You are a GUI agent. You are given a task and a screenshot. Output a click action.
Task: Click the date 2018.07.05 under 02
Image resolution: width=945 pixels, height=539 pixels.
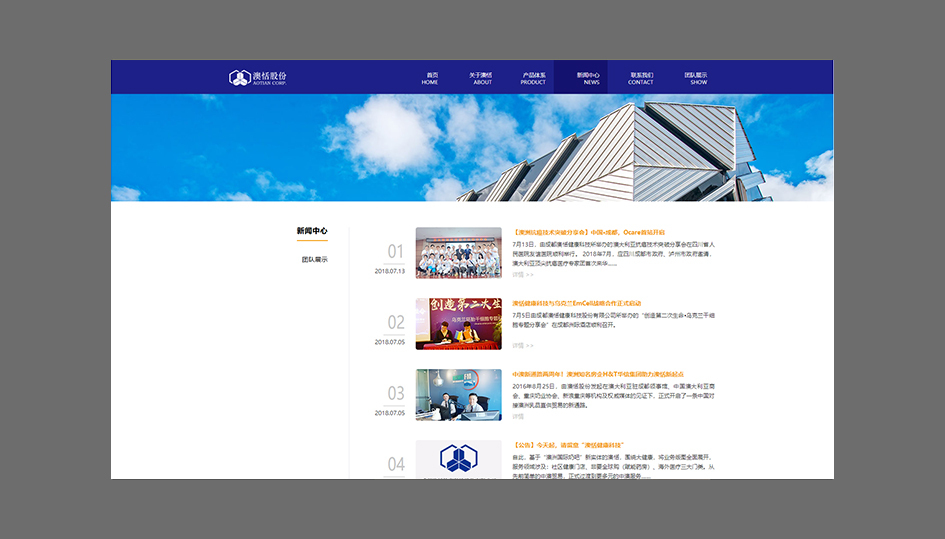(x=390, y=342)
